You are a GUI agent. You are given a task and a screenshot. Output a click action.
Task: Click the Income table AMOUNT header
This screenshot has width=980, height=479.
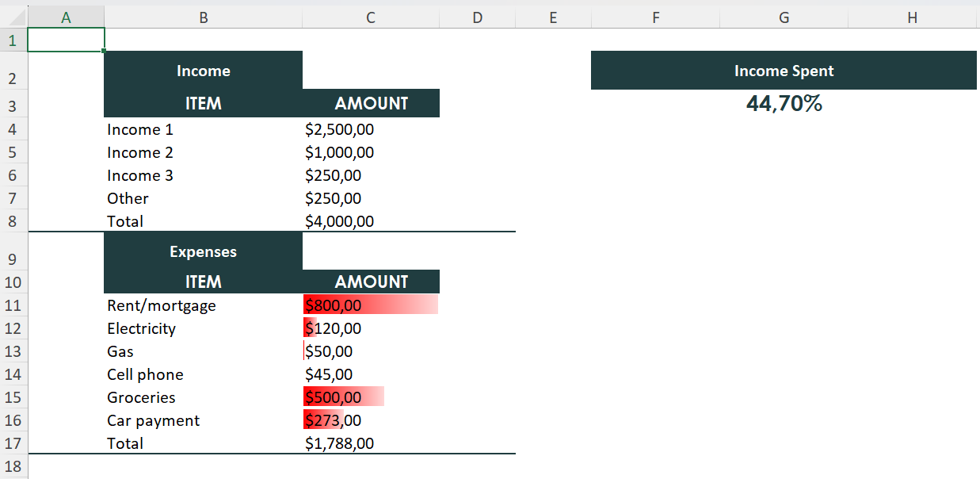[371, 103]
